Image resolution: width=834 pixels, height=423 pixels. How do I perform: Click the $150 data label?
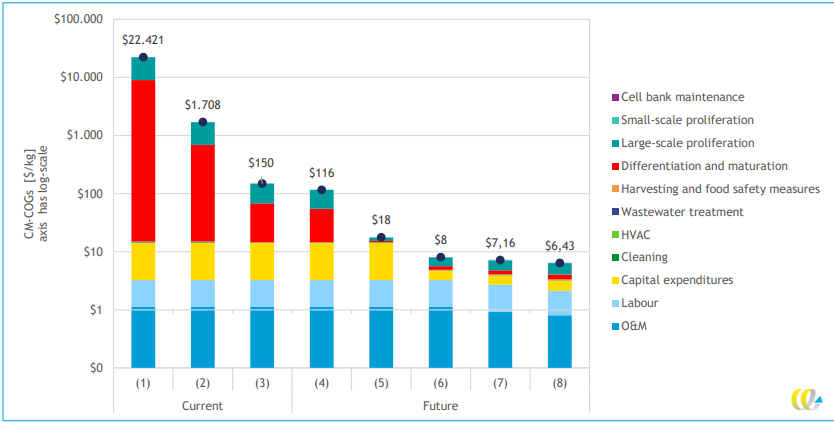coord(262,163)
